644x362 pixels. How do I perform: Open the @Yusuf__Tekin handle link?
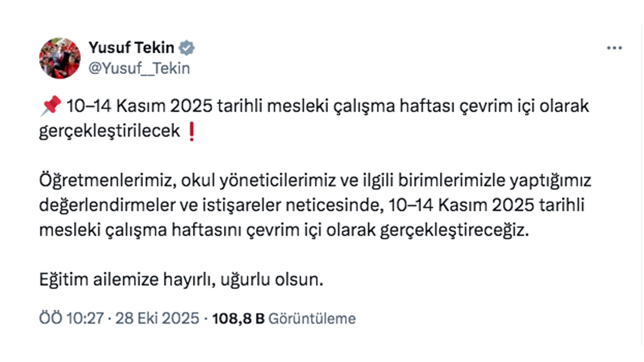pyautogui.click(x=139, y=68)
